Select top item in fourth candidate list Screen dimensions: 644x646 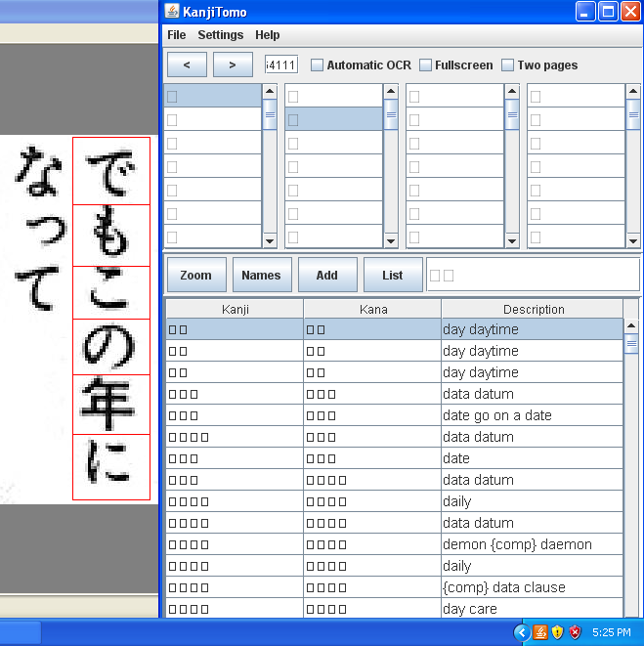576,96
